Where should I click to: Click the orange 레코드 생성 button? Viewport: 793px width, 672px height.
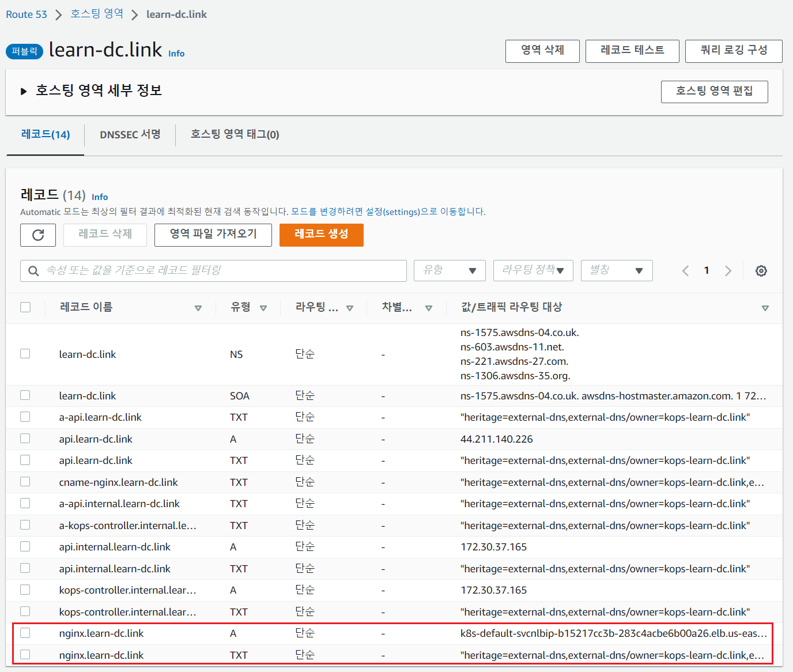(x=321, y=235)
